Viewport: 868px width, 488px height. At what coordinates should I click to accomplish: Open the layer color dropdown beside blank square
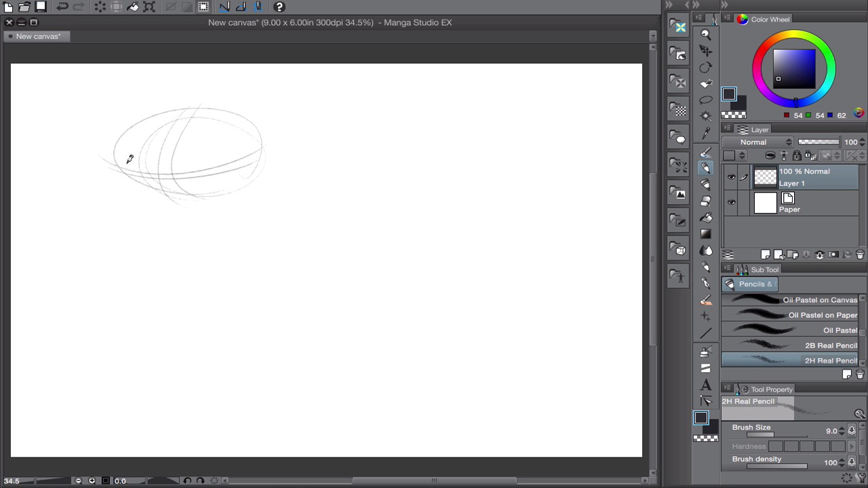click(742, 156)
